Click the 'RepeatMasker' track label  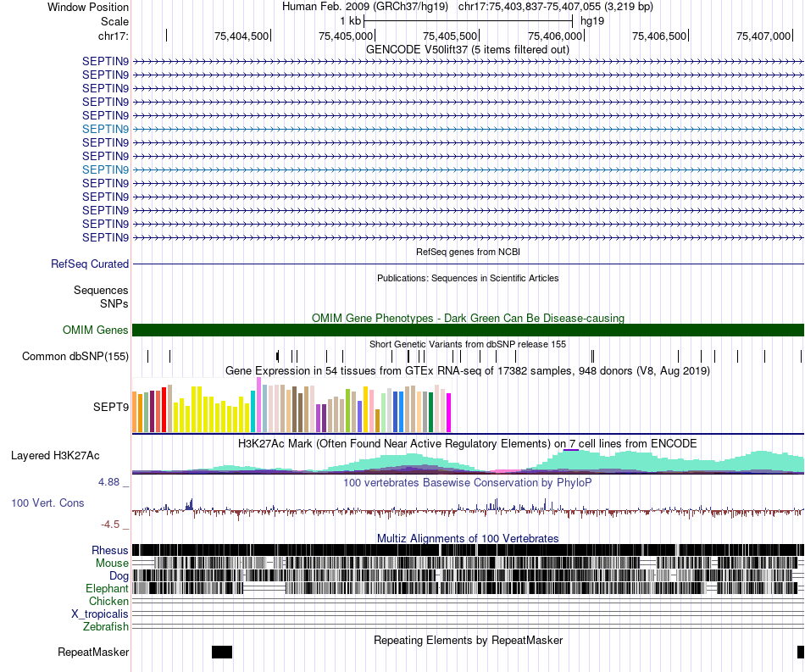(x=93, y=652)
